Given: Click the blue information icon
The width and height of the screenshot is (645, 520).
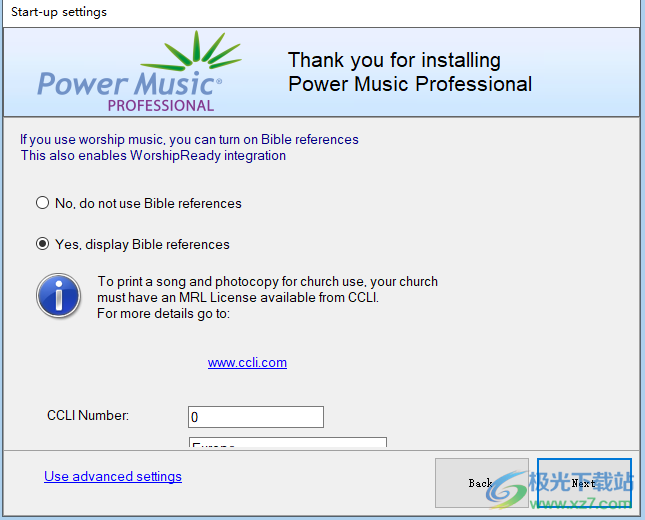Looking at the screenshot, I should pos(58,295).
